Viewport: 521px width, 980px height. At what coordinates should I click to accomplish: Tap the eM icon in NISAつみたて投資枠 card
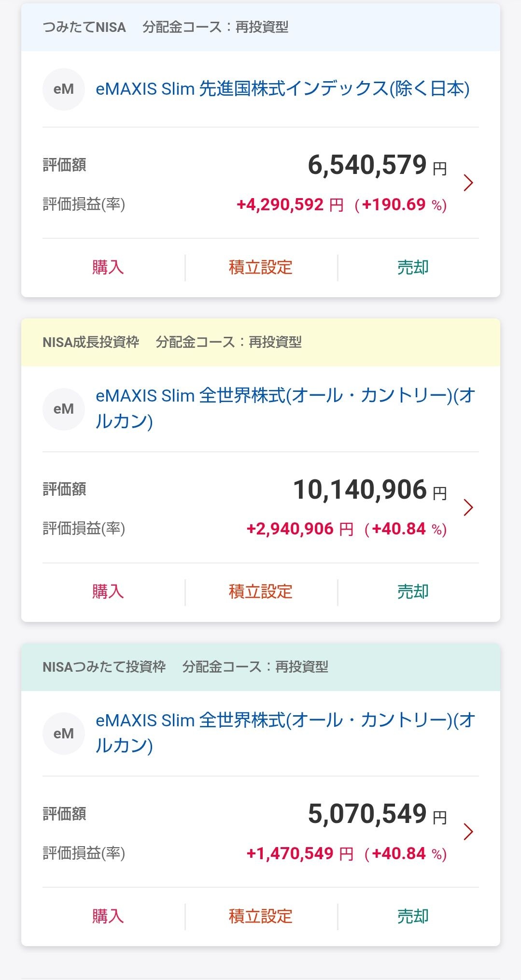coord(64,734)
